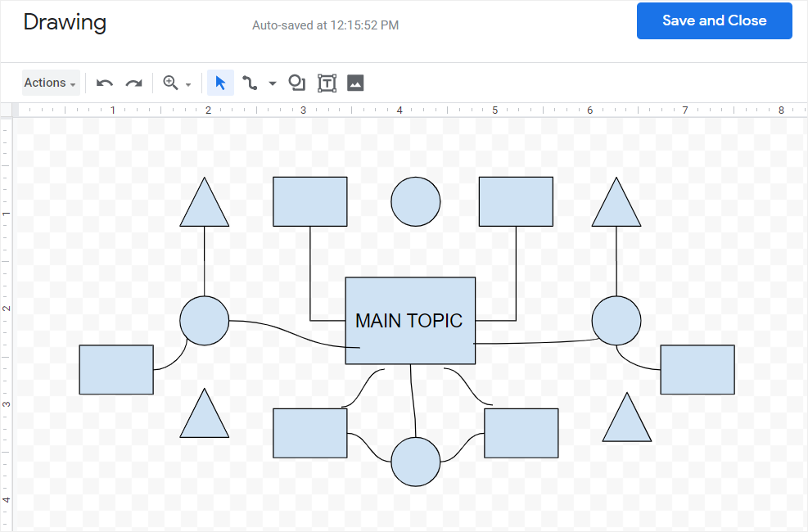Select the top center circle shape
808x532 pixels.
coord(415,201)
